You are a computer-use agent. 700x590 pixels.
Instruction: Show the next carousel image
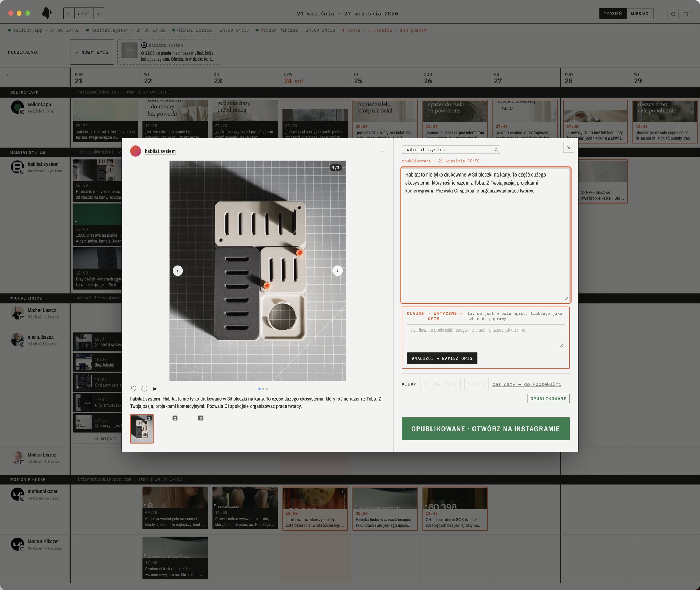(x=337, y=271)
